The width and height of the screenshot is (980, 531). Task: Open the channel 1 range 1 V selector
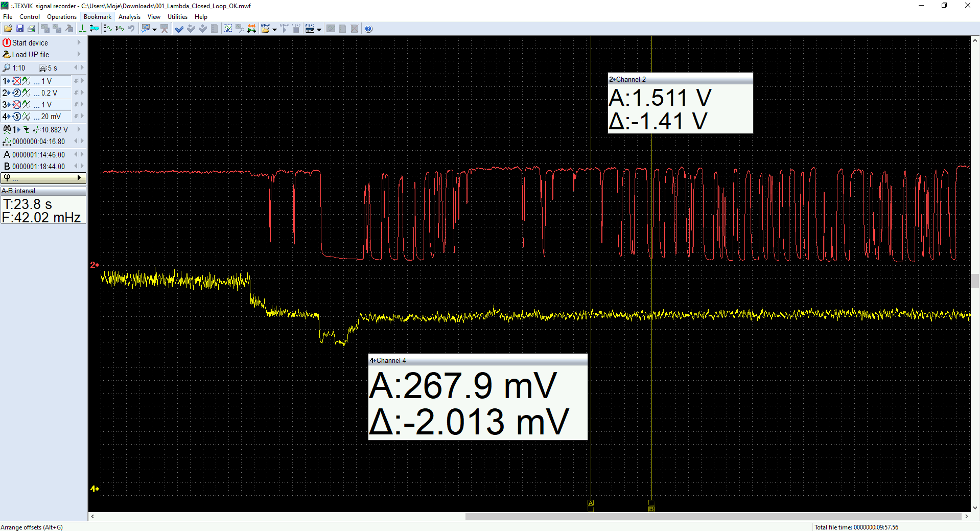46,81
